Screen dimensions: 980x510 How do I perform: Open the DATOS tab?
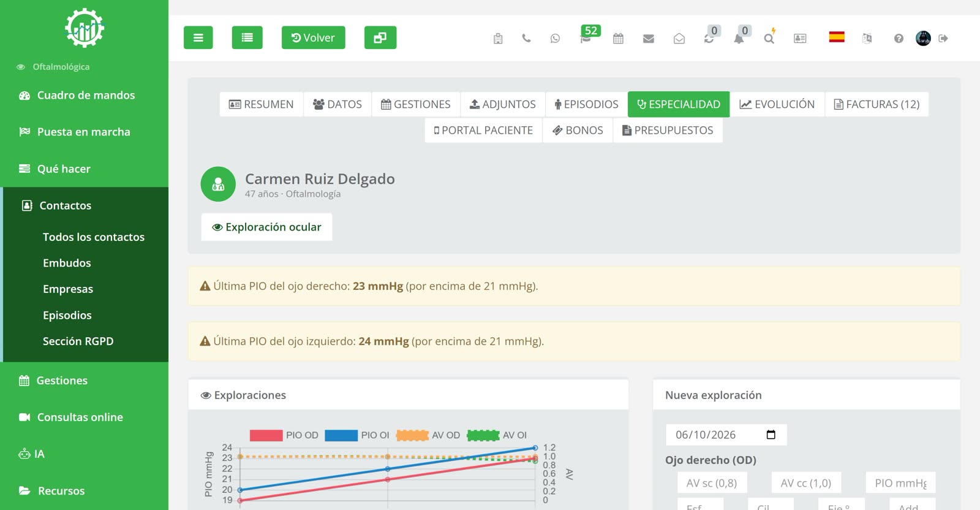337,104
